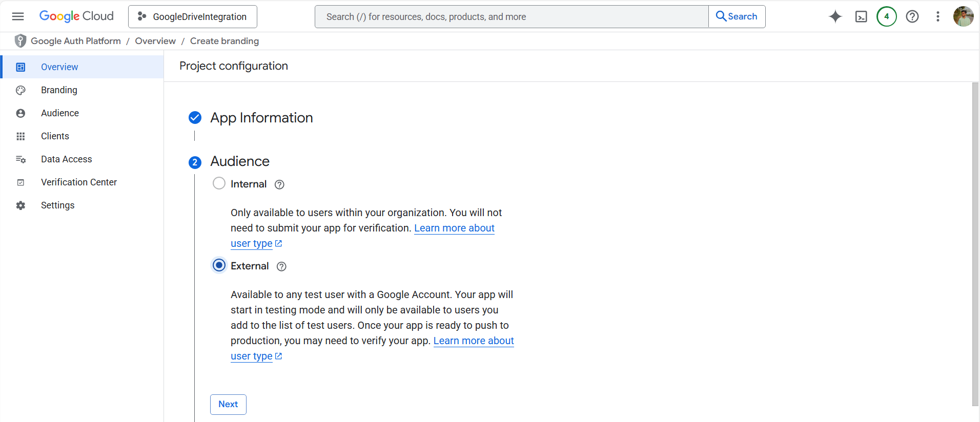Open Verification Center in the sidebar
Viewport: 980px width, 422px height.
pos(78,182)
